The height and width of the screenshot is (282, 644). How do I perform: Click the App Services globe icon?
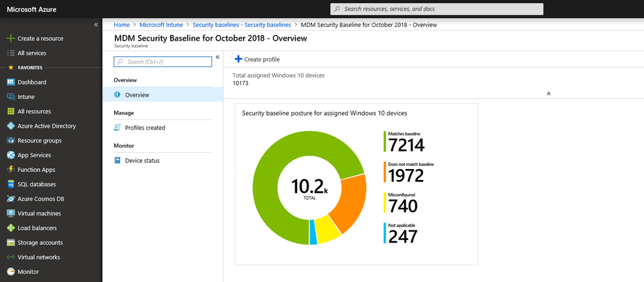11,156
